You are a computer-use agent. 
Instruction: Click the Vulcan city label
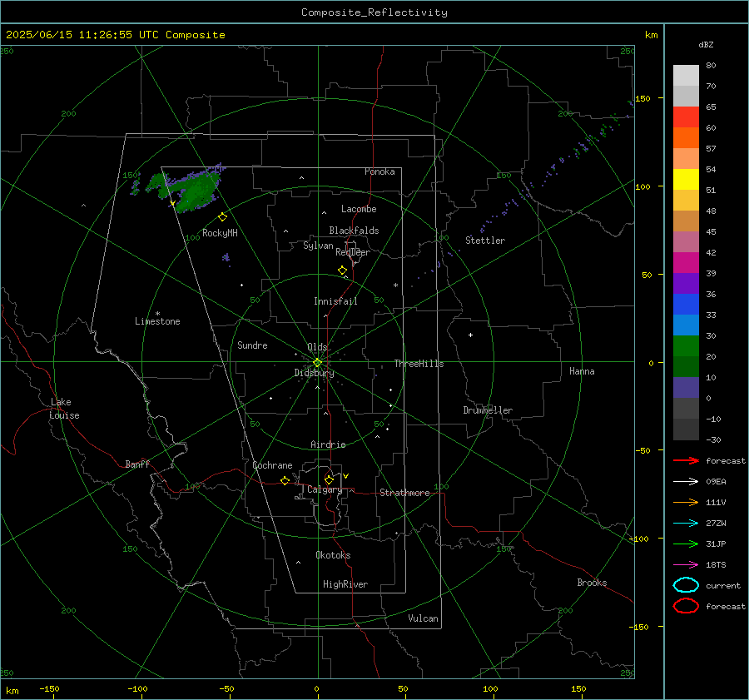point(424,618)
